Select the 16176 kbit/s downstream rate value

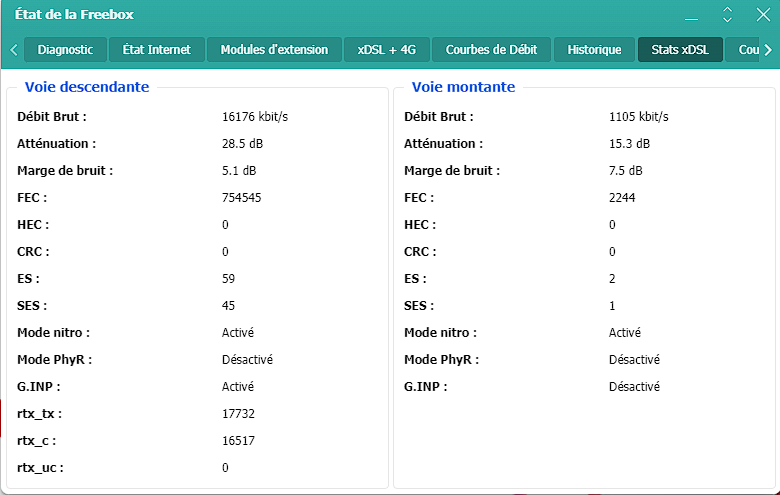tap(255, 117)
